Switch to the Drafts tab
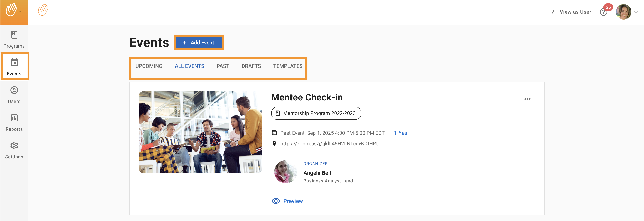Image resolution: width=644 pixels, height=221 pixels. [x=251, y=66]
